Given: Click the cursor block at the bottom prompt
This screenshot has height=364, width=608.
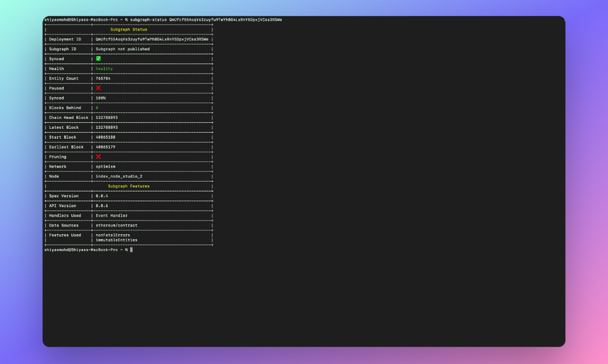Looking at the screenshot, I should pyautogui.click(x=131, y=250).
